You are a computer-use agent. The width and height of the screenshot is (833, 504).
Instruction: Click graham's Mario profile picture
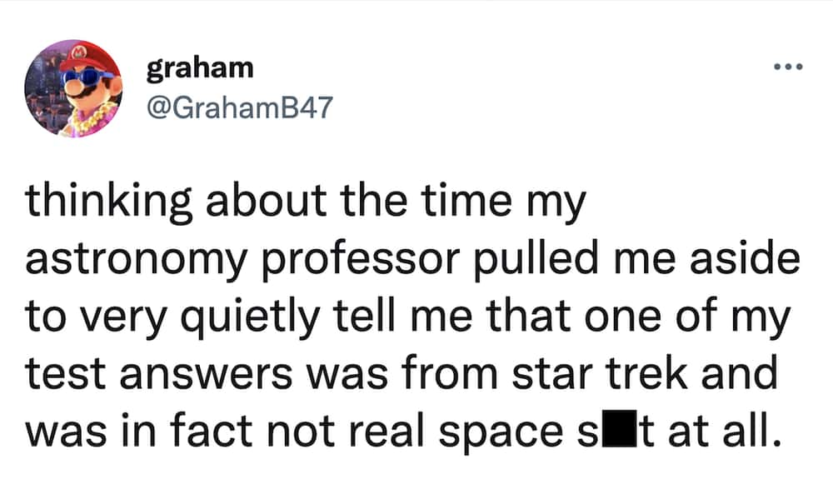pyautogui.click(x=72, y=88)
